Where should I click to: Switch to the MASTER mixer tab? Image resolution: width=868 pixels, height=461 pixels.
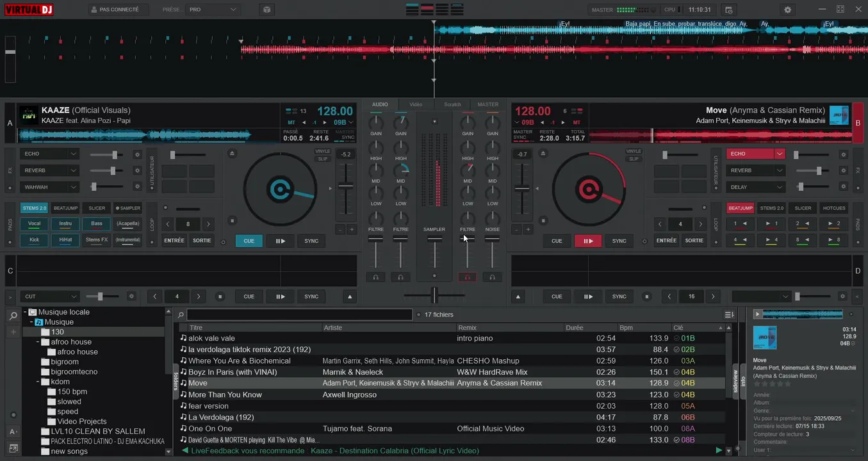pyautogui.click(x=488, y=104)
